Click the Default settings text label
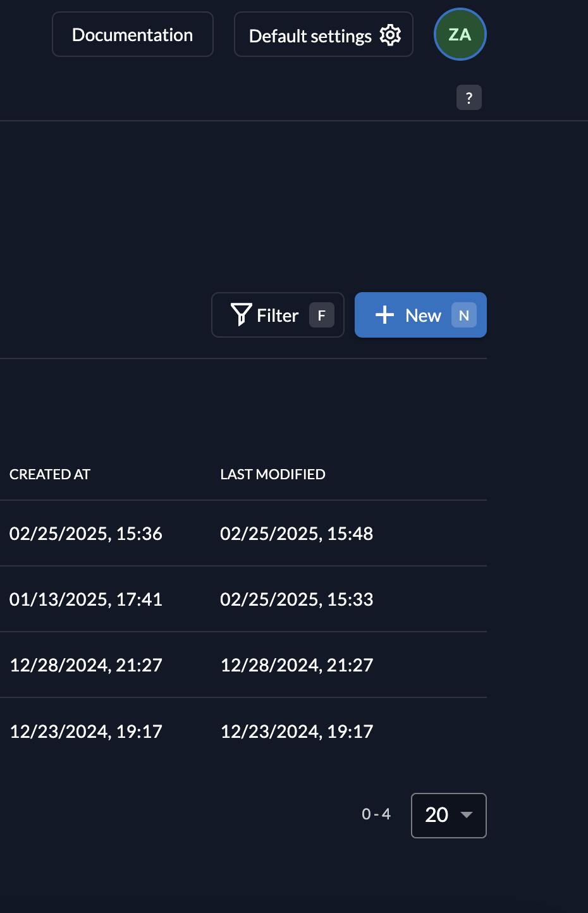The height and width of the screenshot is (913, 588). pos(310,36)
